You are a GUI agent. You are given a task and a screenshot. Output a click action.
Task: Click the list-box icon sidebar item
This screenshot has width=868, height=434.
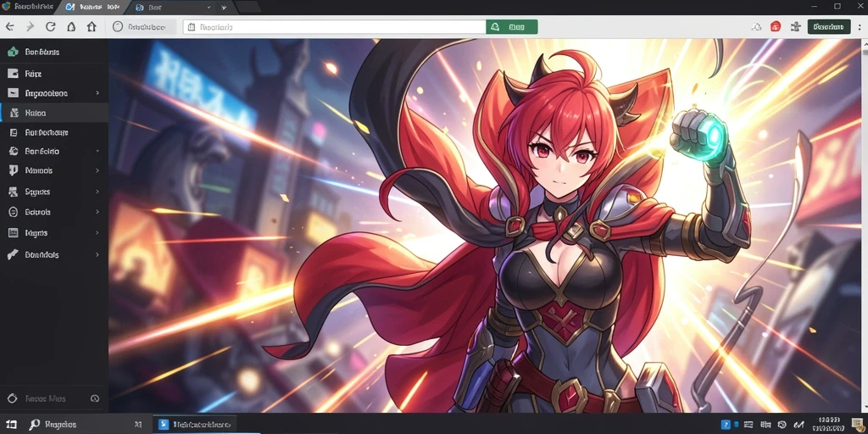point(14,233)
